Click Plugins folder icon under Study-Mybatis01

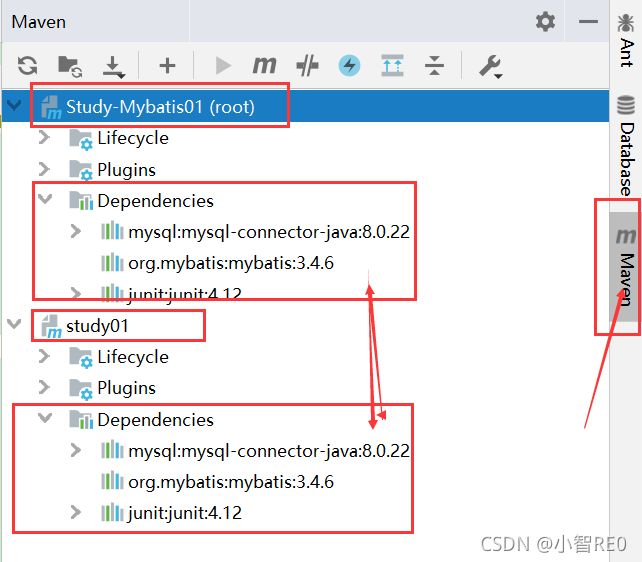click(81, 170)
